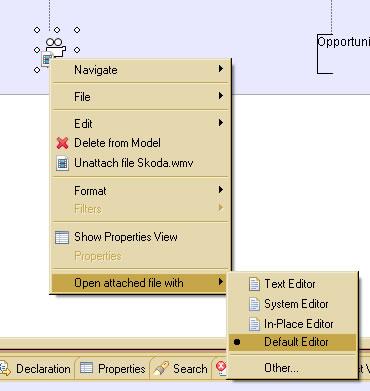Image resolution: width=370 pixels, height=391 pixels.
Task: Switch to the Search tab
Action: [181, 369]
